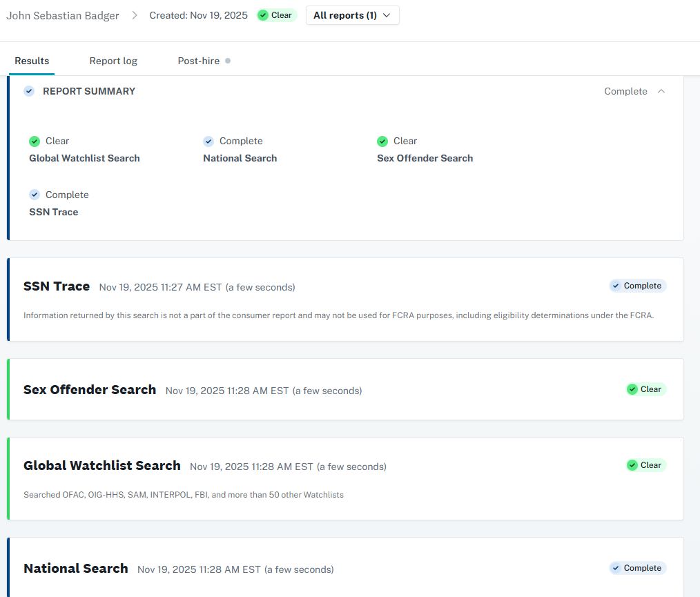Screen dimensions: 700x597
Task: Click the Report Summary check icon
Action: (29, 91)
